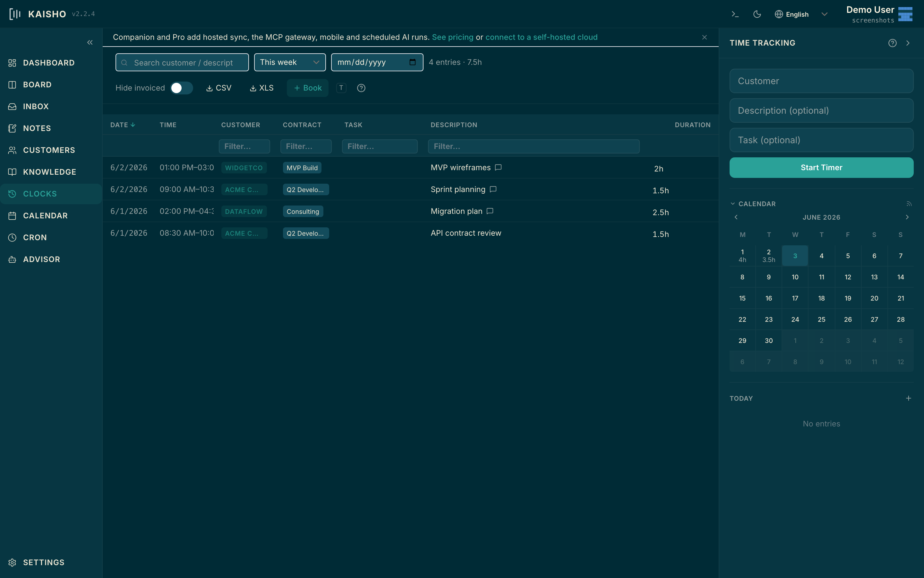Viewport: 924px width, 578px height.
Task: Select June 17 in mini calendar
Action: coord(795,298)
